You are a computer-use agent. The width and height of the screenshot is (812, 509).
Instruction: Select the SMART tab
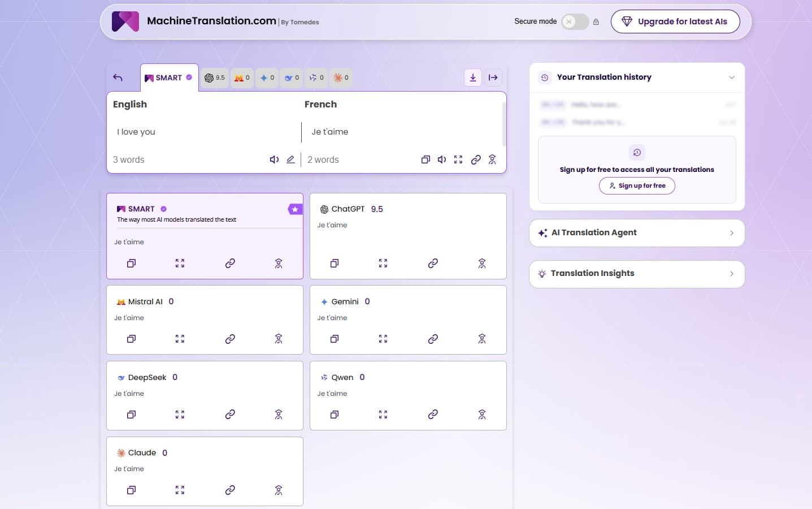[x=169, y=77]
